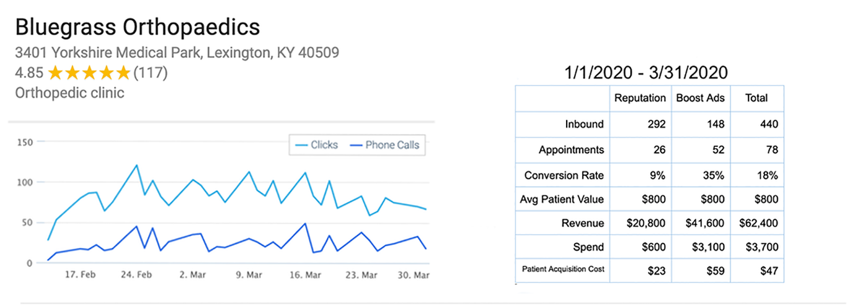
Task: Click the 4.85 rating number
Action: click(x=29, y=73)
